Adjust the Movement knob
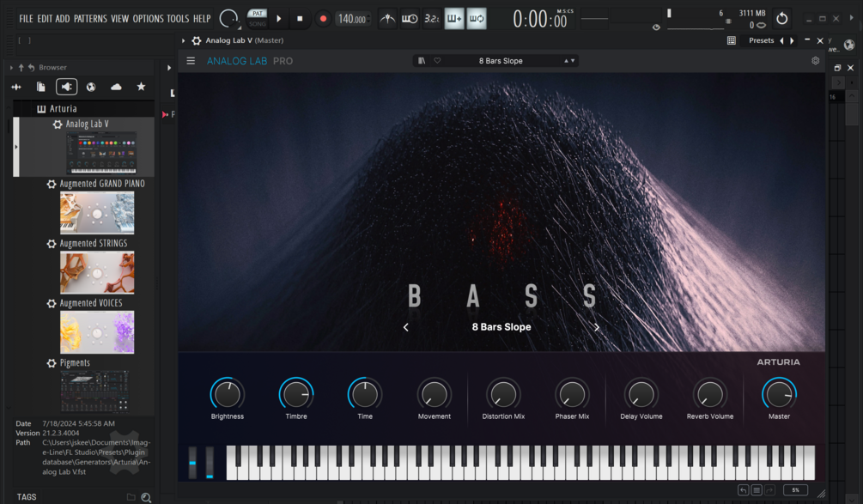Screen dimensions: 863x504 435,394
